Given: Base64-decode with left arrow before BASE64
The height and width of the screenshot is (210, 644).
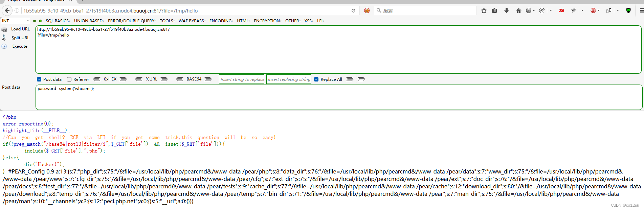Looking at the screenshot, I should 180,79.
